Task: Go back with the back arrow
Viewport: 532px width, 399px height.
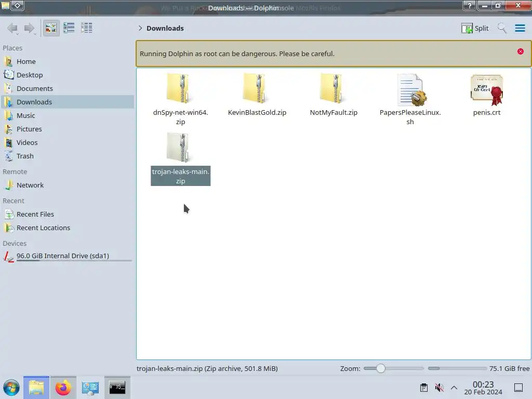Action: [x=12, y=28]
